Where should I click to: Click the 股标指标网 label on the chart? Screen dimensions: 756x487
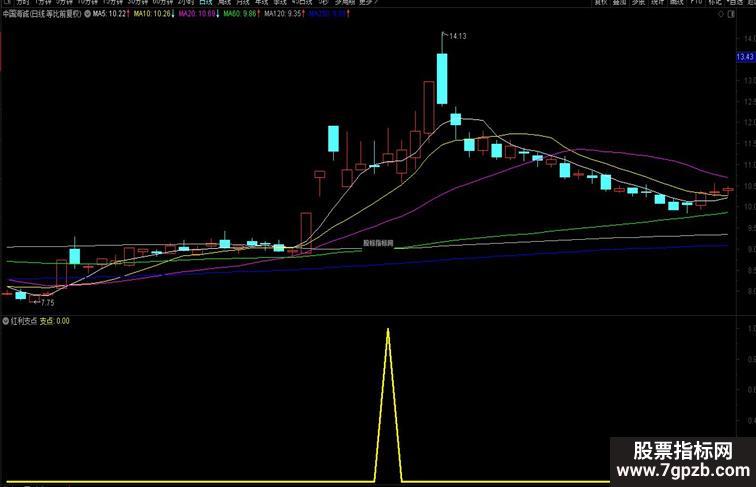click(378, 244)
